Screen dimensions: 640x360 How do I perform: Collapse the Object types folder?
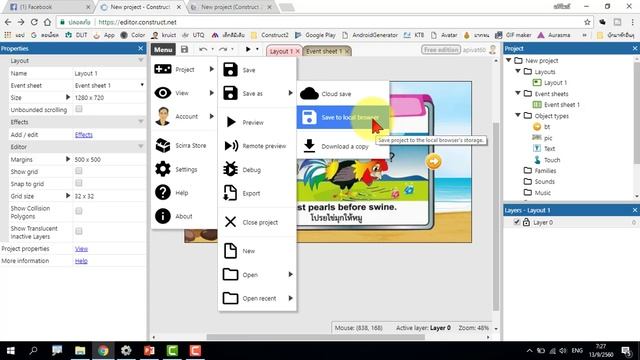click(518, 116)
